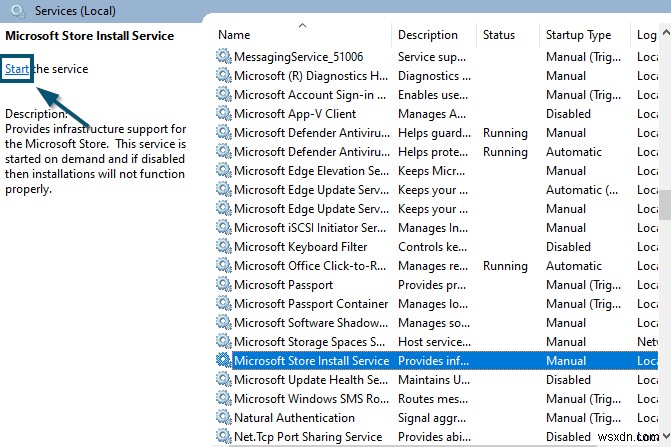Click the Microsoft App-V Client gear icon

coord(224,113)
